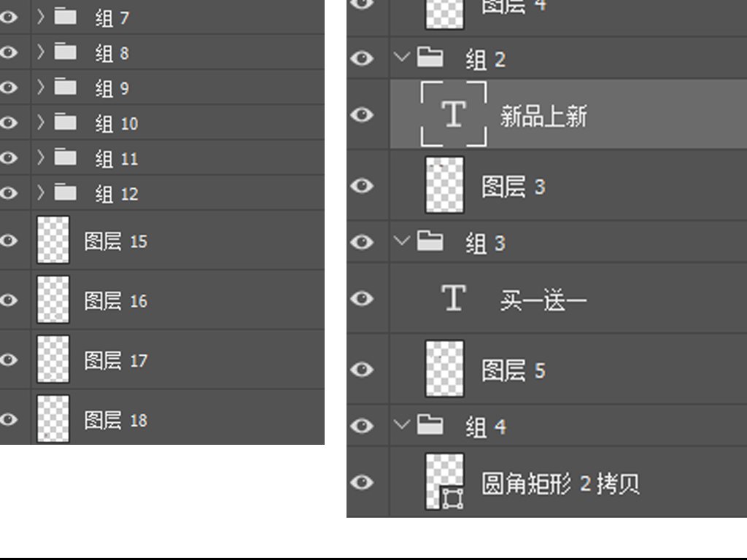
Task: Toggle visibility of 图层 16
Action: (8, 300)
